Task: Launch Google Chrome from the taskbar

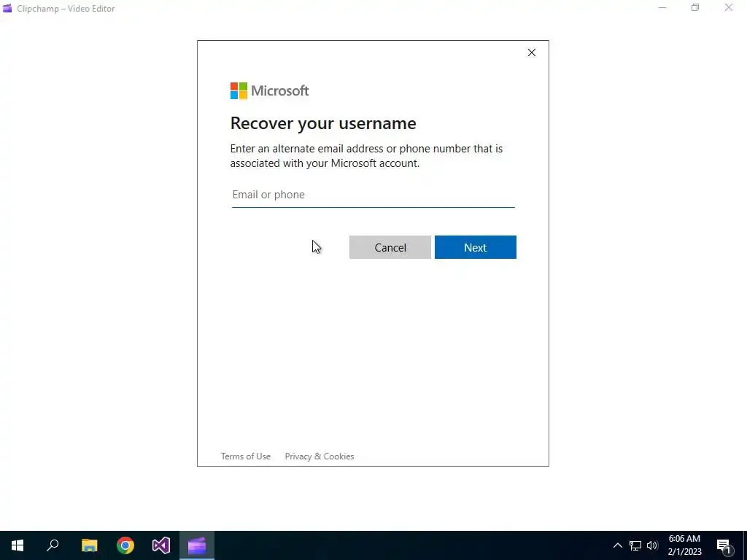Action: 125,545
